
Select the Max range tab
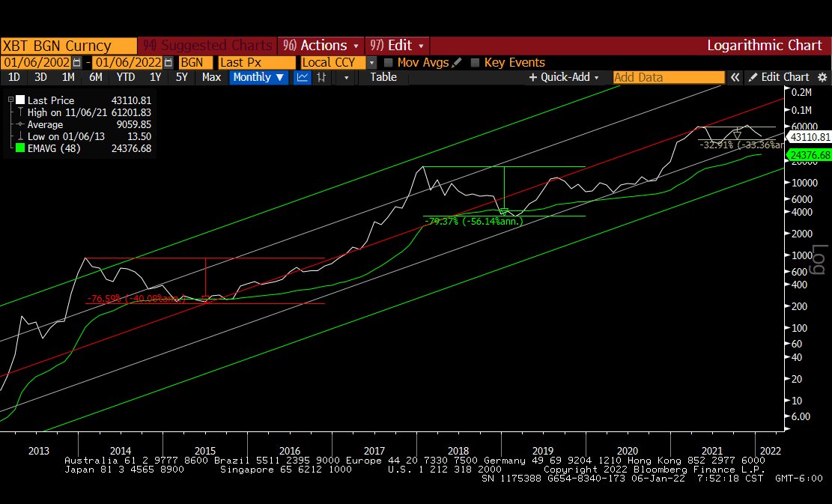211,77
